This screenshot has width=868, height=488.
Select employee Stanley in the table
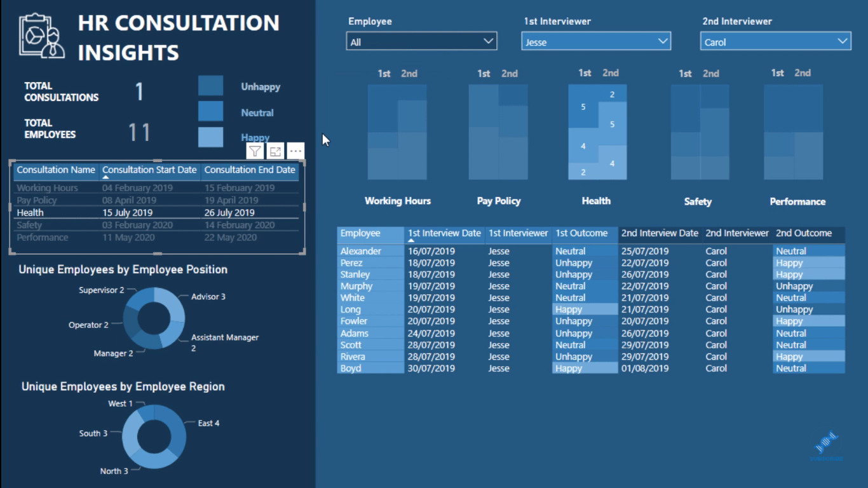(x=370, y=274)
